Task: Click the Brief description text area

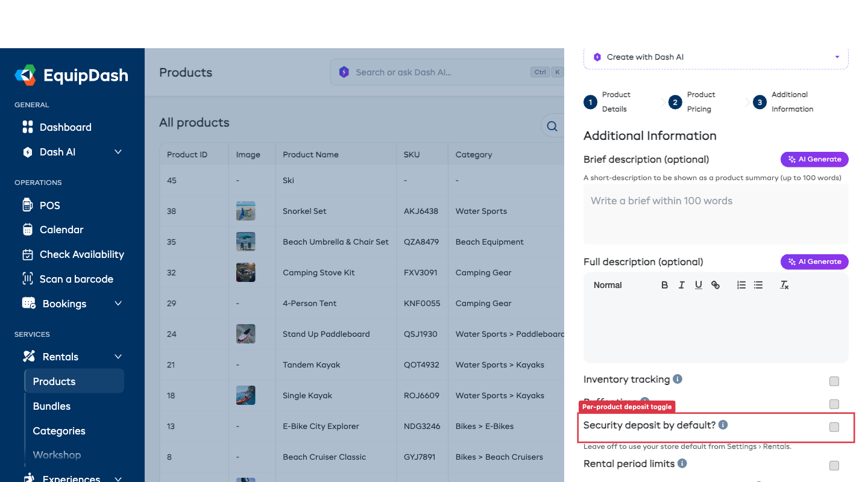Action: pos(716,214)
